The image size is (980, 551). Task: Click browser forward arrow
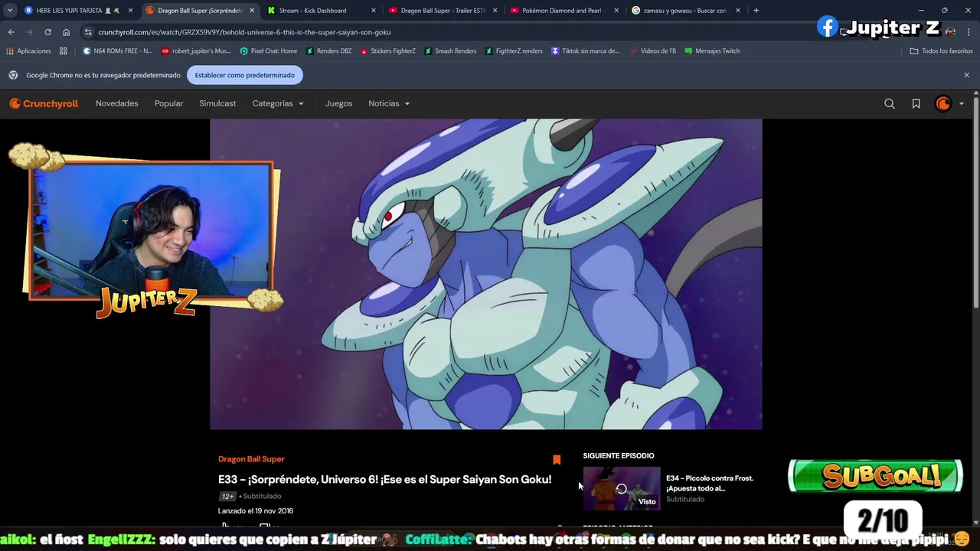tap(29, 32)
